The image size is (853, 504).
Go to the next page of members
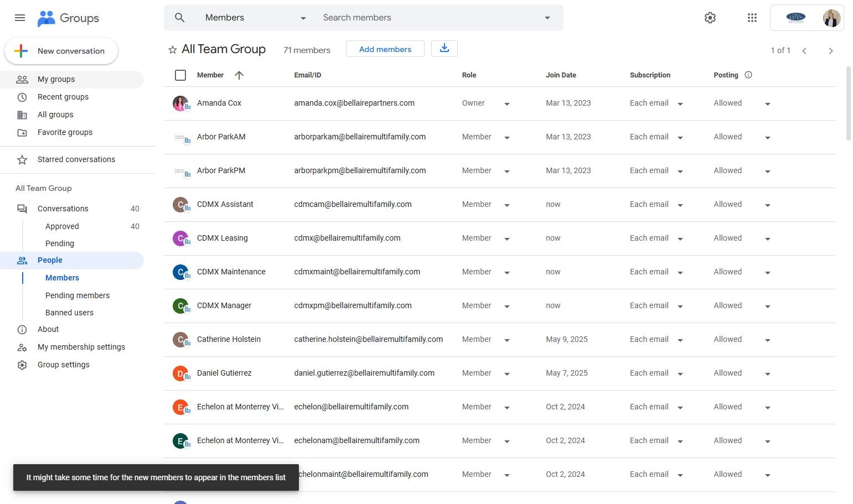[830, 51]
